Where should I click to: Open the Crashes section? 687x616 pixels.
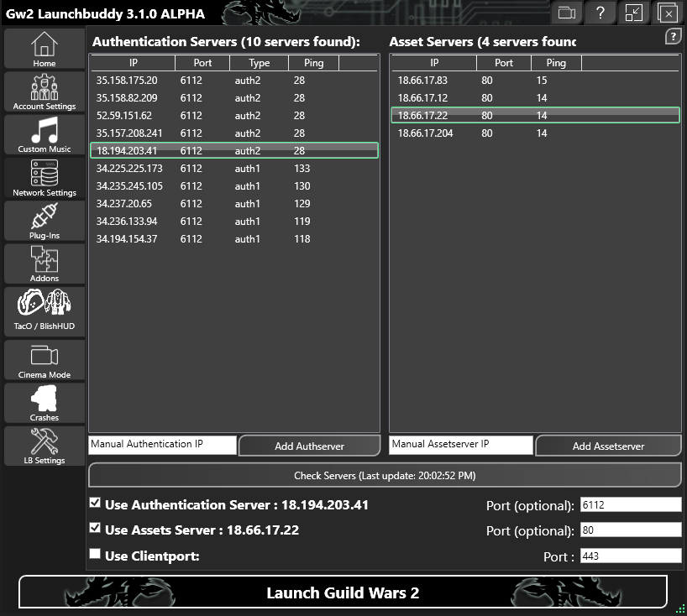click(45, 404)
